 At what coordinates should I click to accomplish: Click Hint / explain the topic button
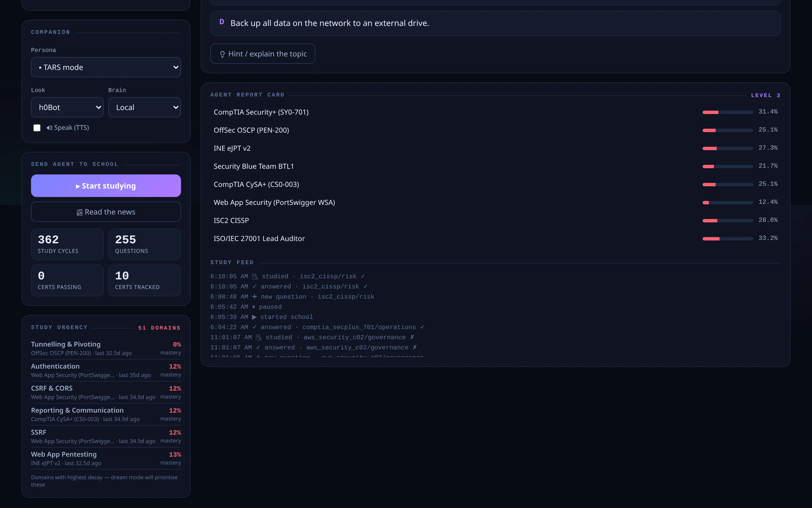263,54
